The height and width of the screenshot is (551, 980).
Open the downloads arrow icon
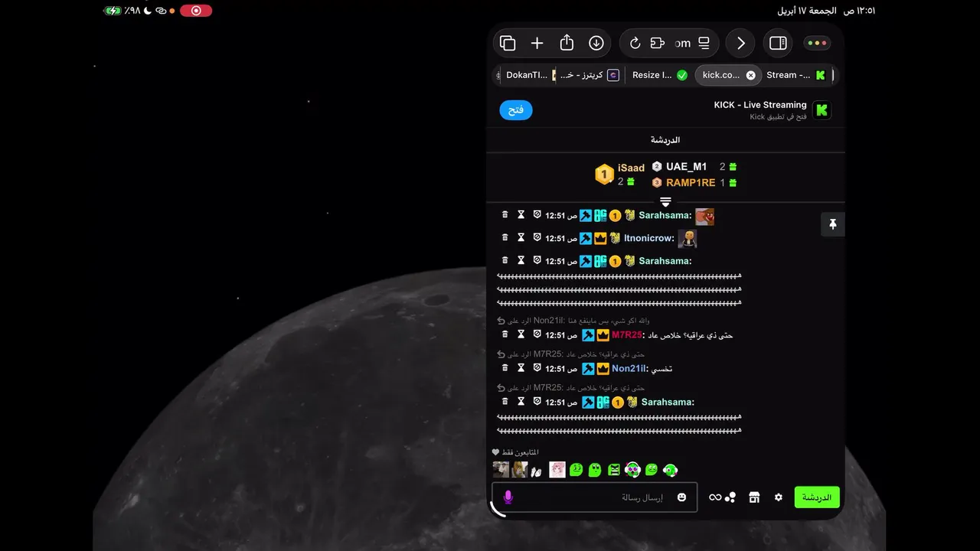pyautogui.click(x=596, y=44)
